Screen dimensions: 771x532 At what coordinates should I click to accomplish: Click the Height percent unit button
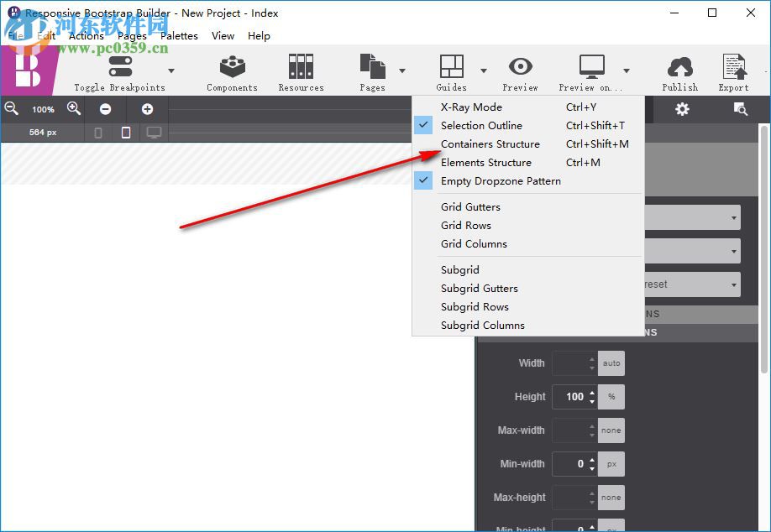coord(611,396)
